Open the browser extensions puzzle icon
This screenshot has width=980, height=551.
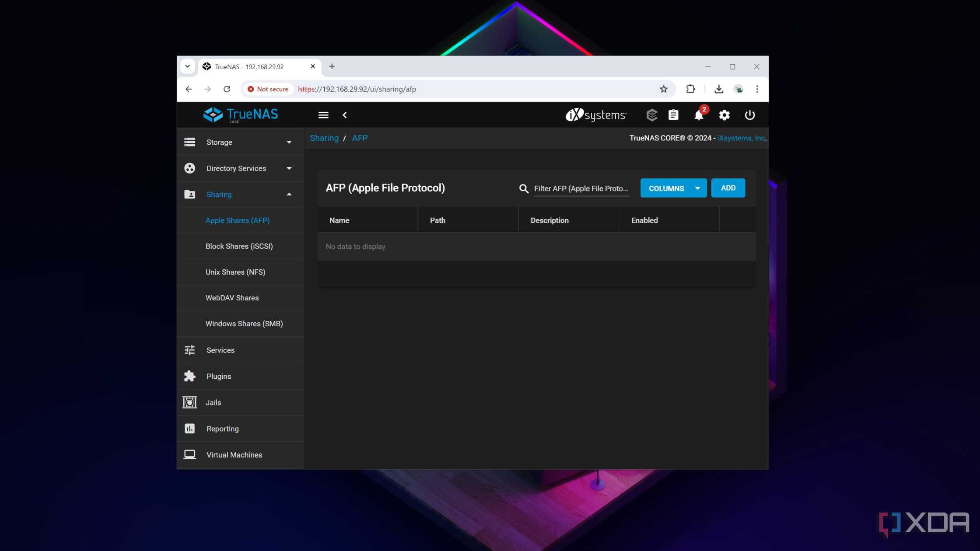point(690,89)
